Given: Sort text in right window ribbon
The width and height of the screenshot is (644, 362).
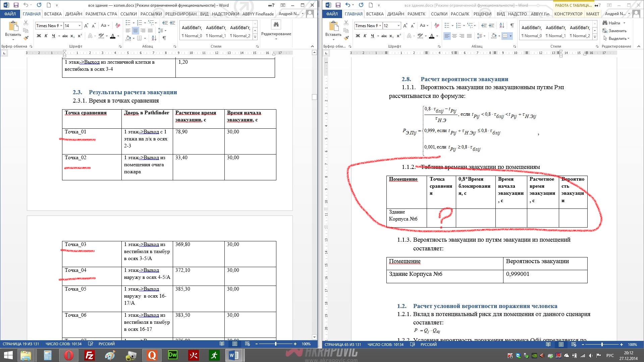Looking at the screenshot, I should pyautogui.click(x=502, y=25).
